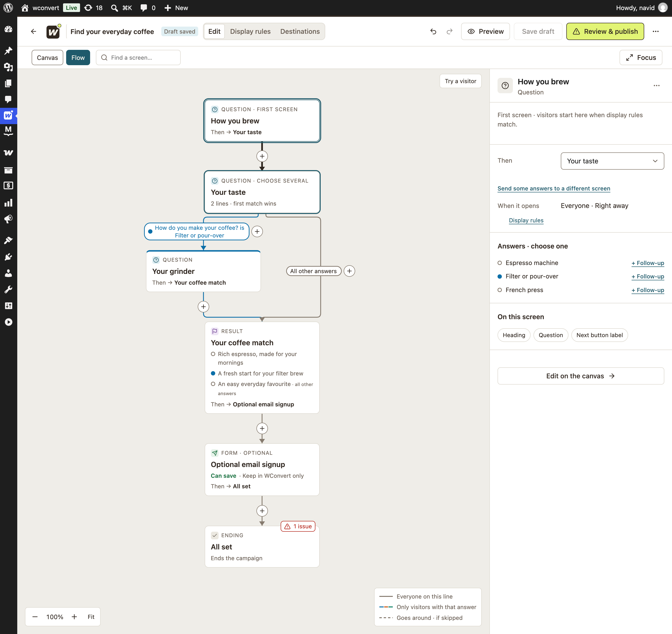The width and height of the screenshot is (672, 634).
Task: Open the How you brew panel options menu
Action: tap(656, 86)
